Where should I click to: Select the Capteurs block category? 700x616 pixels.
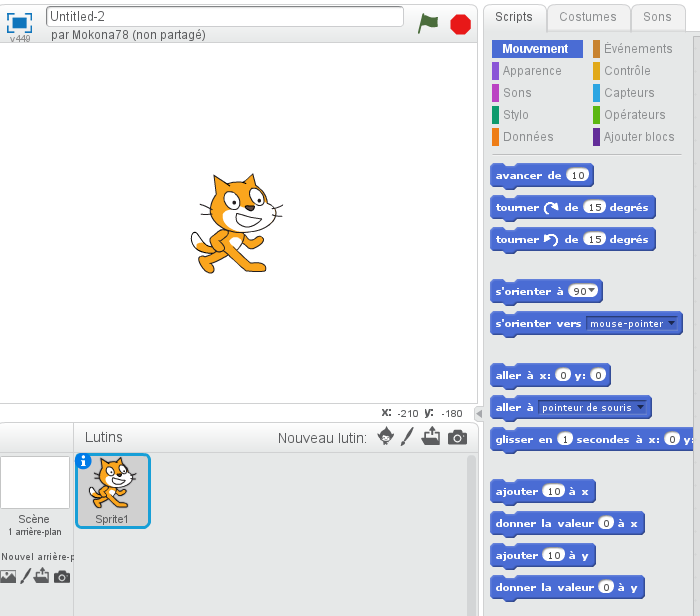(624, 93)
